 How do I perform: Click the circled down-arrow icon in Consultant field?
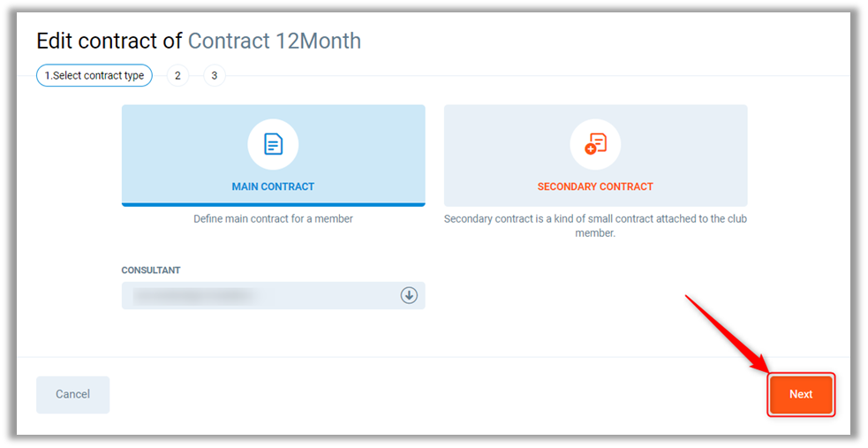pyautogui.click(x=409, y=295)
